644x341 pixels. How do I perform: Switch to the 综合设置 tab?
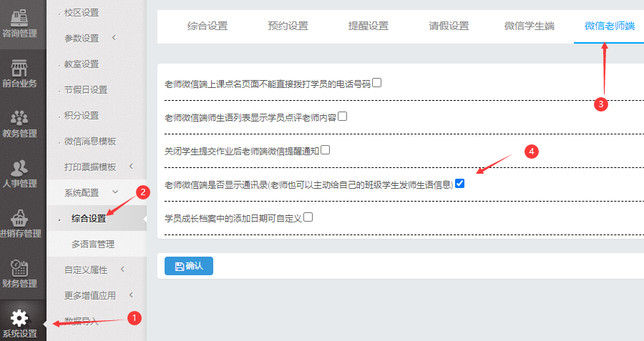click(x=208, y=26)
